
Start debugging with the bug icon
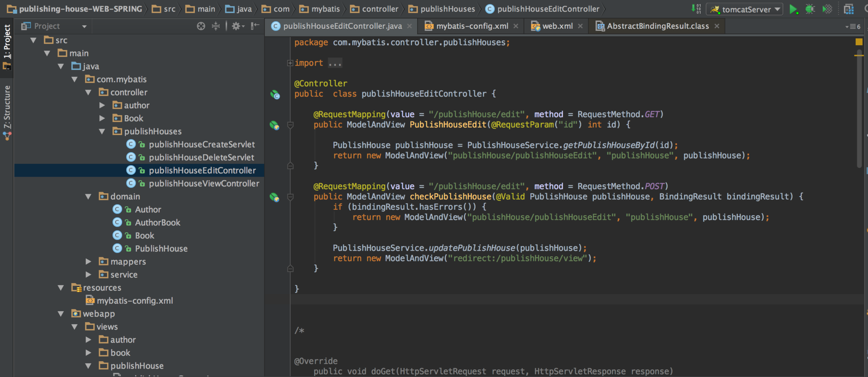(x=810, y=9)
